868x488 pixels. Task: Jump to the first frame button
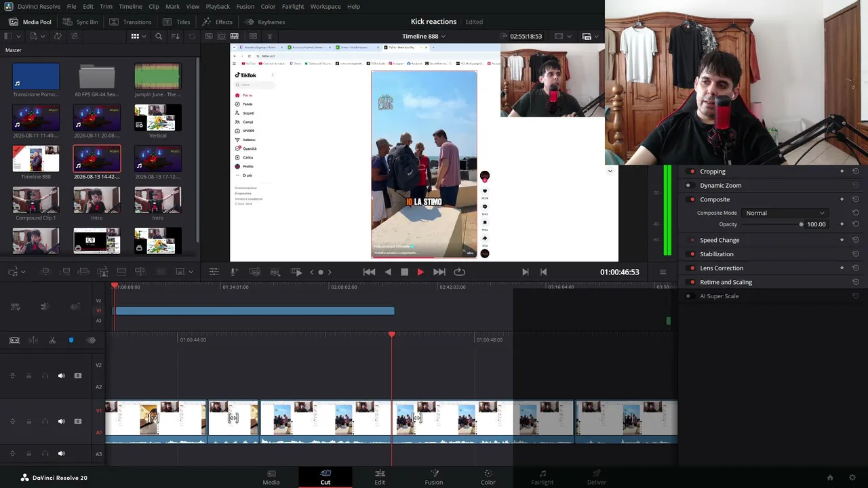point(369,272)
